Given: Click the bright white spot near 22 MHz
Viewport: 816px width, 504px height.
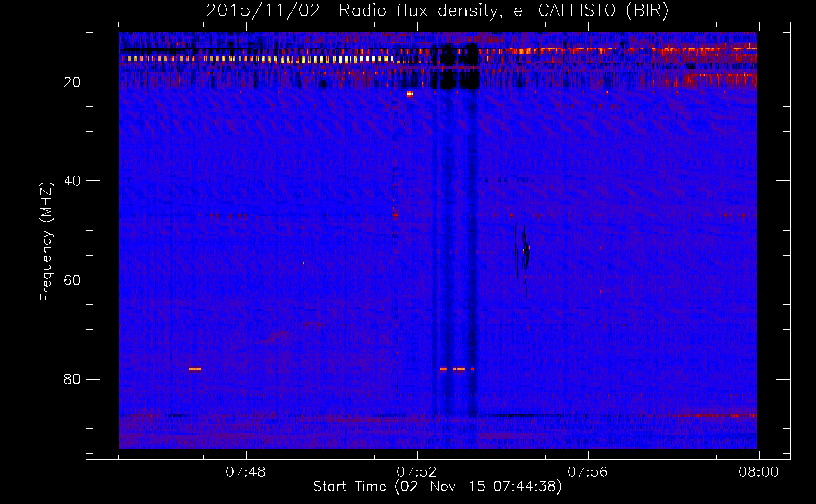Looking at the screenshot, I should [410, 94].
